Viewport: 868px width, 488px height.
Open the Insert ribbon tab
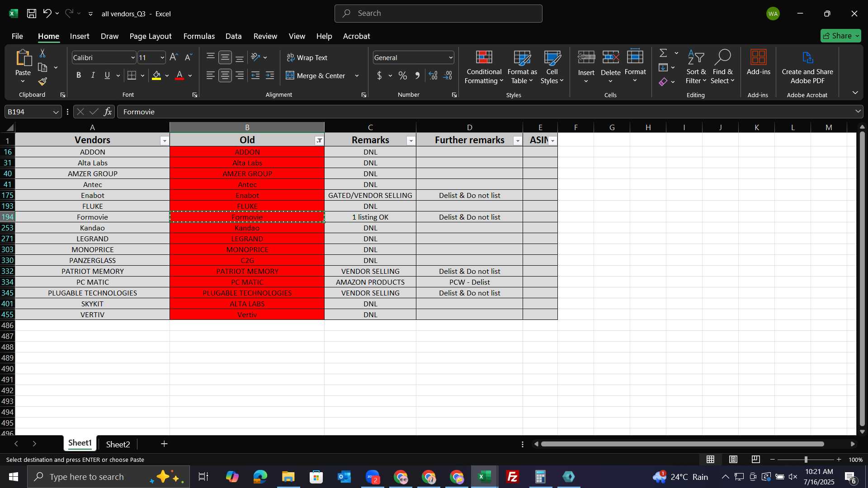click(x=80, y=36)
